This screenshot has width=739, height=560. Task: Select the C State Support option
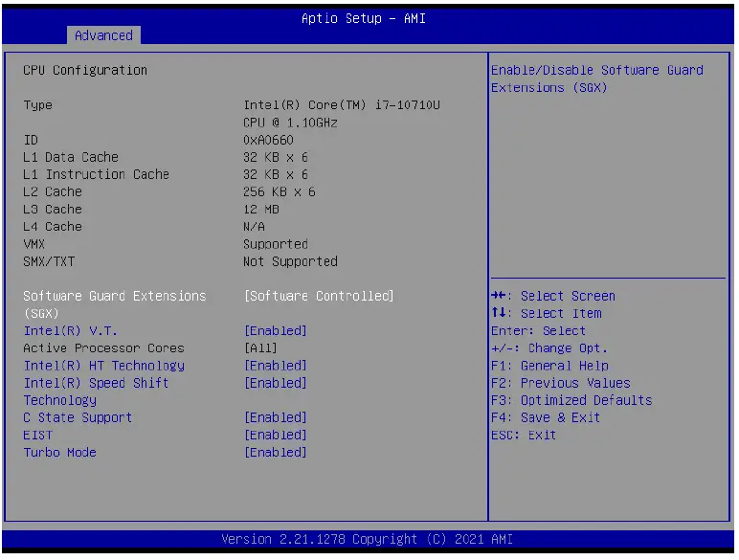78,417
